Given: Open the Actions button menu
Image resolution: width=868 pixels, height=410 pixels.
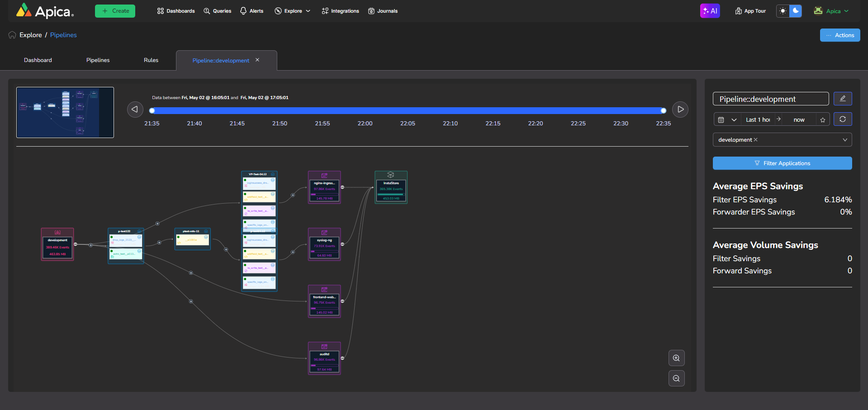Looking at the screenshot, I should coord(840,35).
